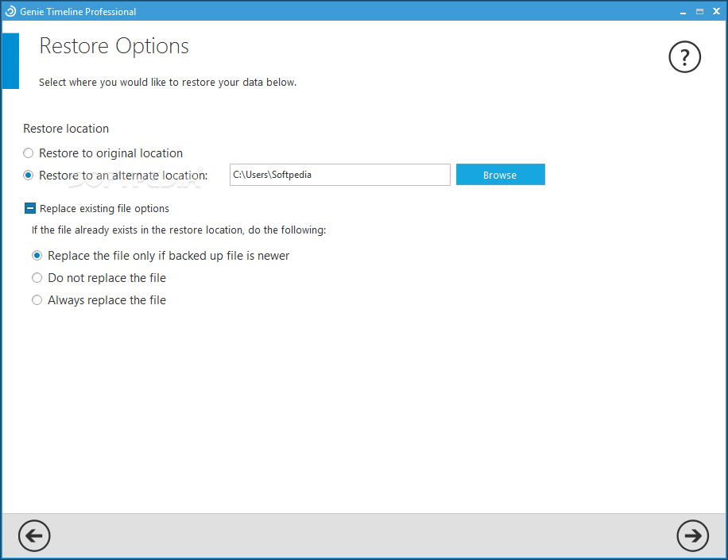Click the Restore Options heading
728x560 pixels.
(114, 46)
